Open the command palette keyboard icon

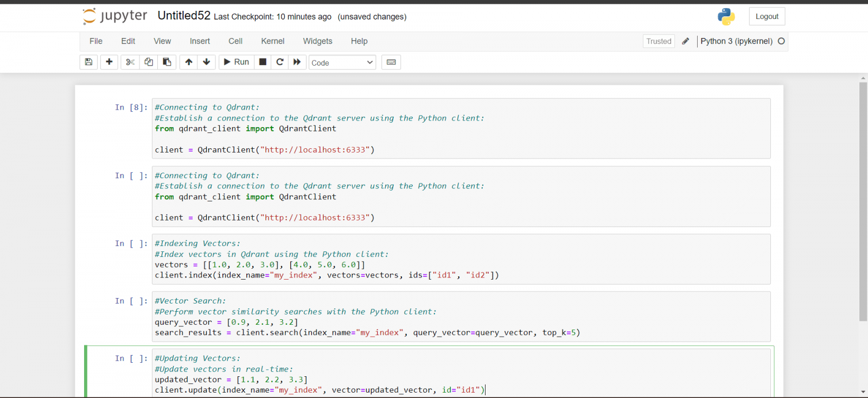click(391, 62)
